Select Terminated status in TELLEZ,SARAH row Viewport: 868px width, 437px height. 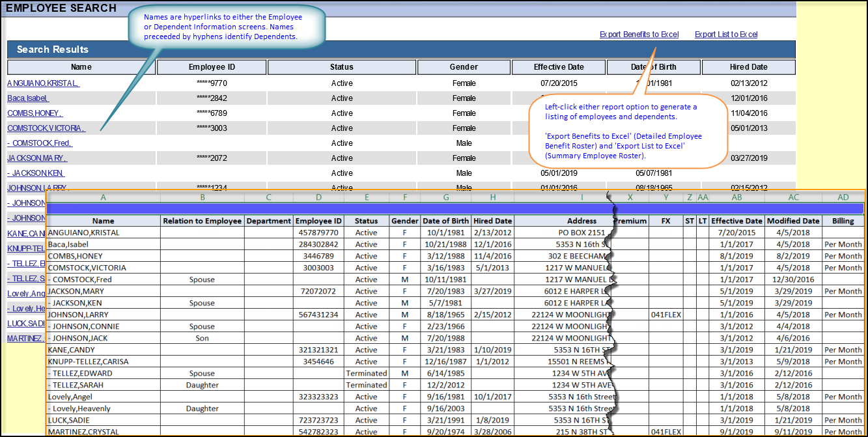click(x=367, y=385)
